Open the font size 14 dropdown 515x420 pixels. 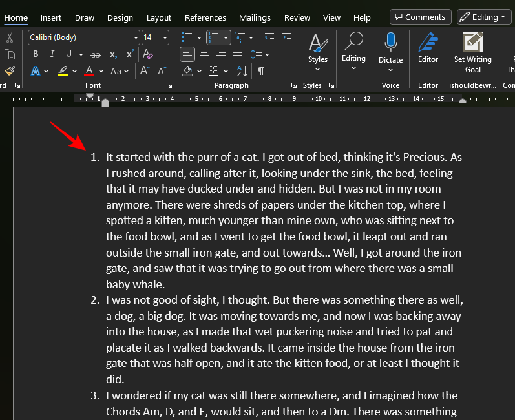tap(165, 37)
